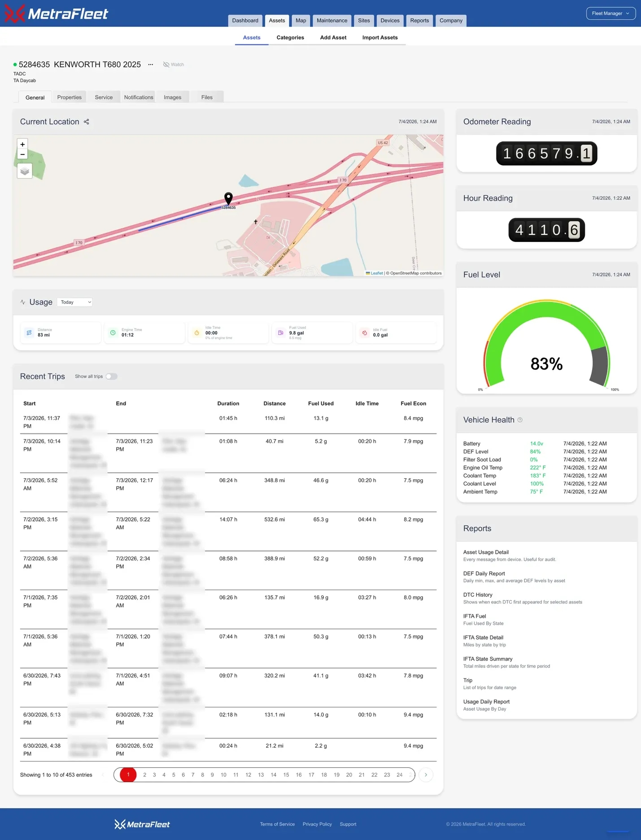
Task: Select Add Asset sub-menu
Action: tap(333, 38)
